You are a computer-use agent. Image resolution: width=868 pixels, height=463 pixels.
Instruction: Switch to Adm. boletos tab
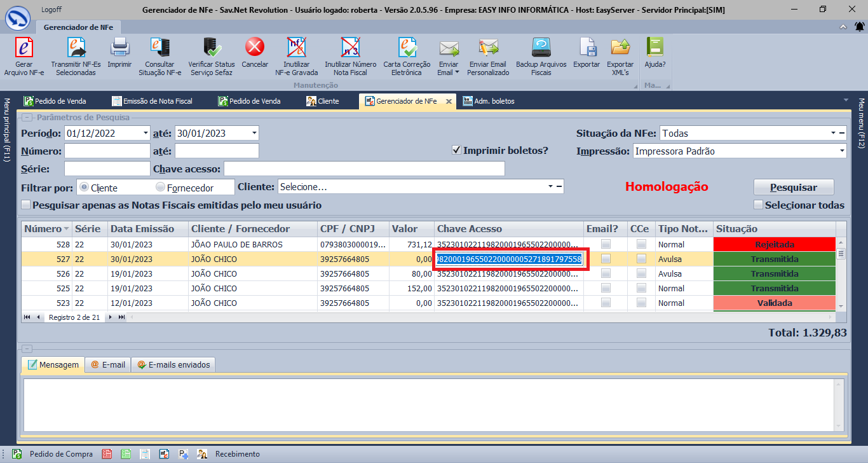point(489,101)
